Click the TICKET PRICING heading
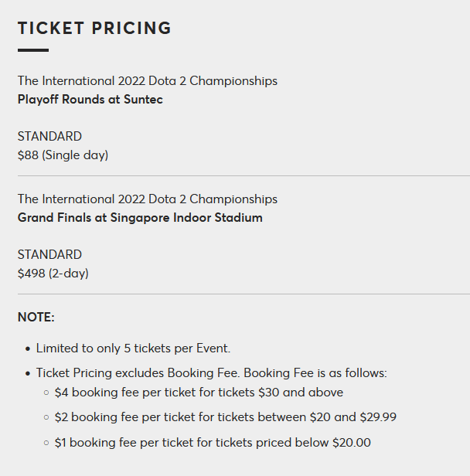The width and height of the screenshot is (470, 476). tap(94, 28)
